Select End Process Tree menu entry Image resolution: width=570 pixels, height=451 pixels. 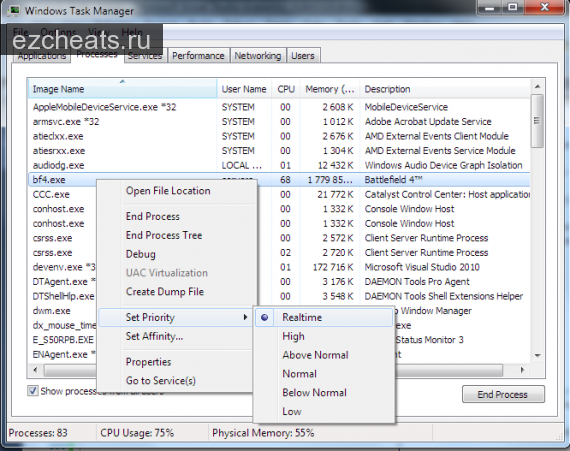coord(164,235)
